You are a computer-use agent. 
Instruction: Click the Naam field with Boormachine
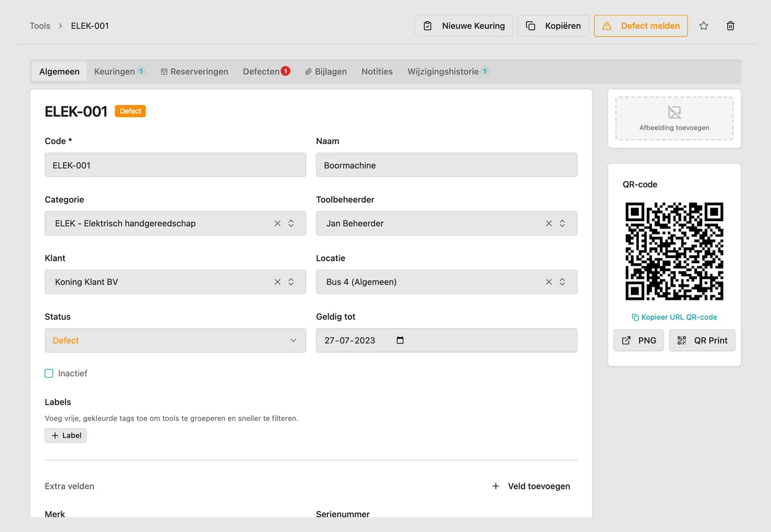coord(447,165)
